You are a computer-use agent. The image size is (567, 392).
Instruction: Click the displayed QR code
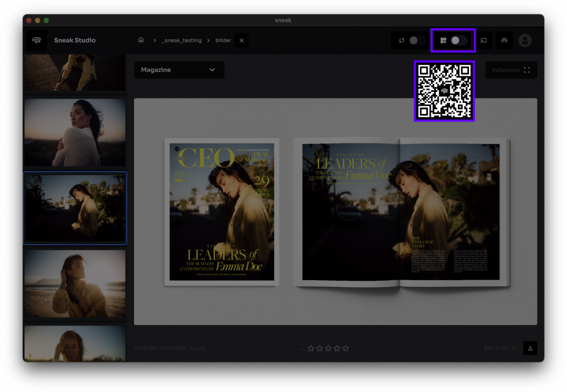coord(444,91)
